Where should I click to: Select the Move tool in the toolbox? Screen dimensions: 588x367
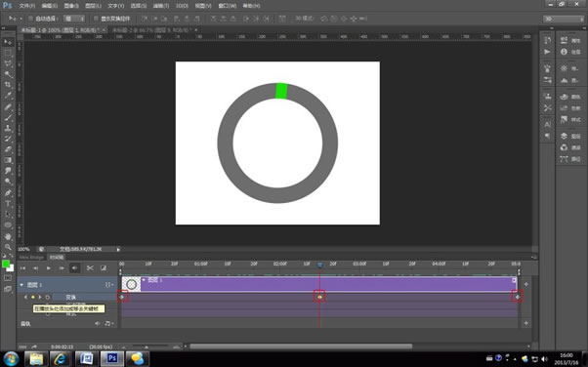pyautogui.click(x=8, y=42)
